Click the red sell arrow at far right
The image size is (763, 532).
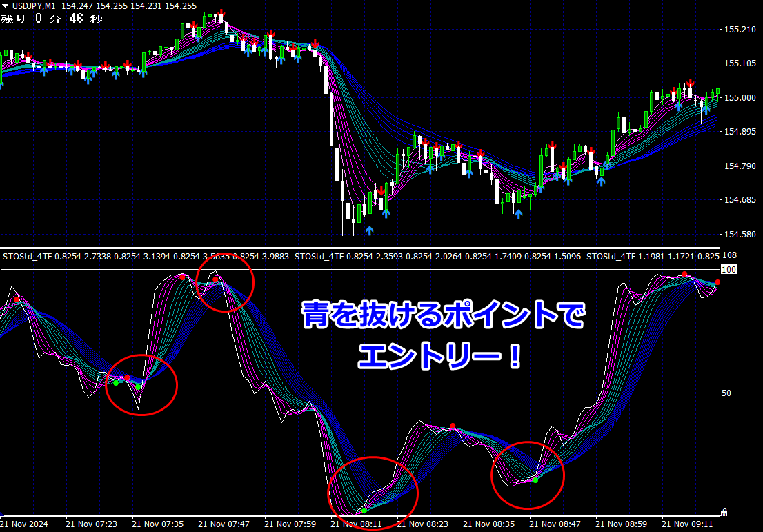(690, 83)
